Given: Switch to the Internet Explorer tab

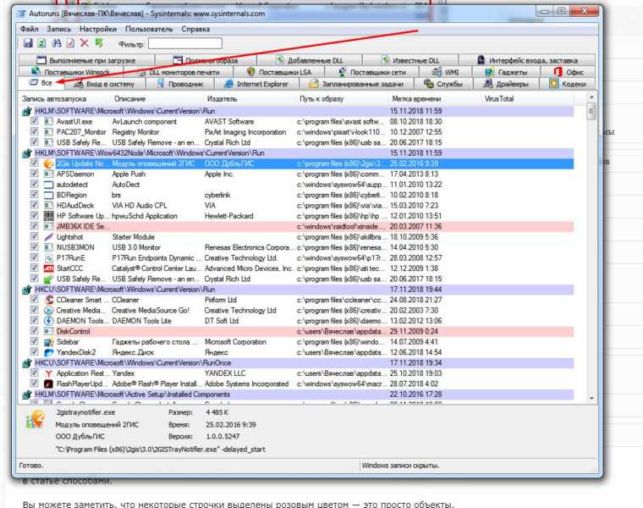Looking at the screenshot, I should 257,84.
